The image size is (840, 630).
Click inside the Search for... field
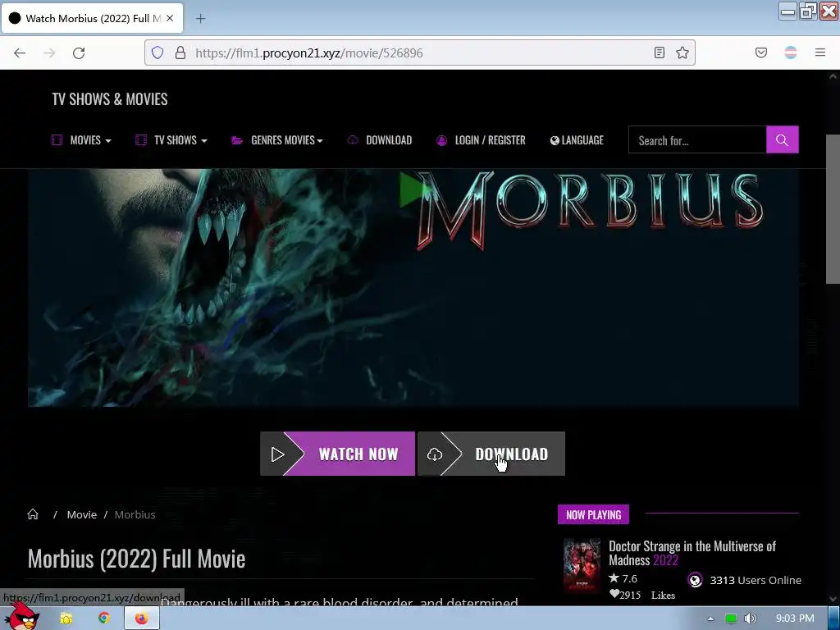[x=697, y=139]
